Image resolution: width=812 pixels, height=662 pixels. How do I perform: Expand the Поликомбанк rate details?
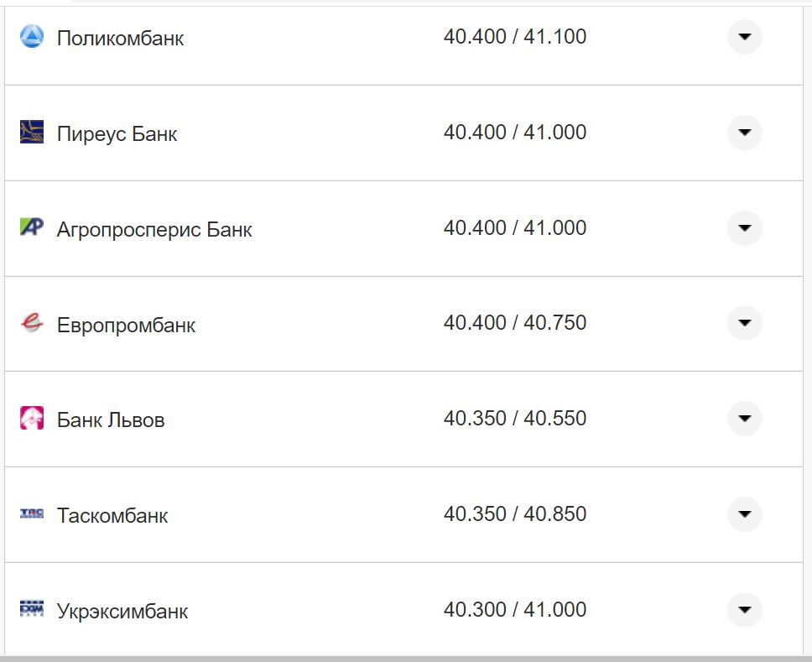point(744,36)
